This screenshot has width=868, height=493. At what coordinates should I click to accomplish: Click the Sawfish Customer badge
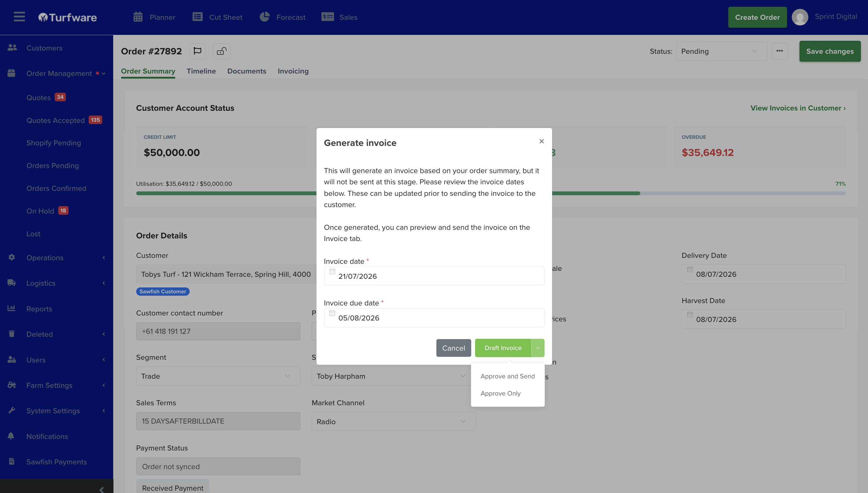[x=162, y=291]
